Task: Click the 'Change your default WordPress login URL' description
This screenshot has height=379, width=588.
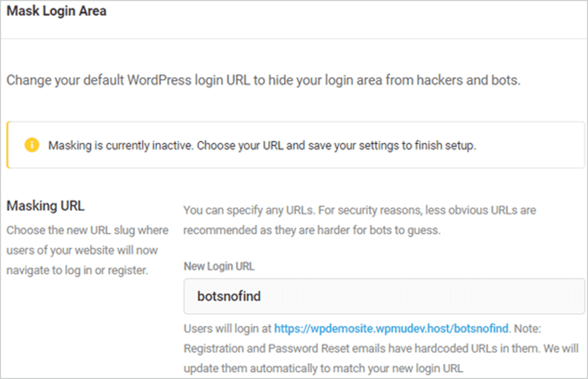Action: pyautogui.click(x=263, y=80)
